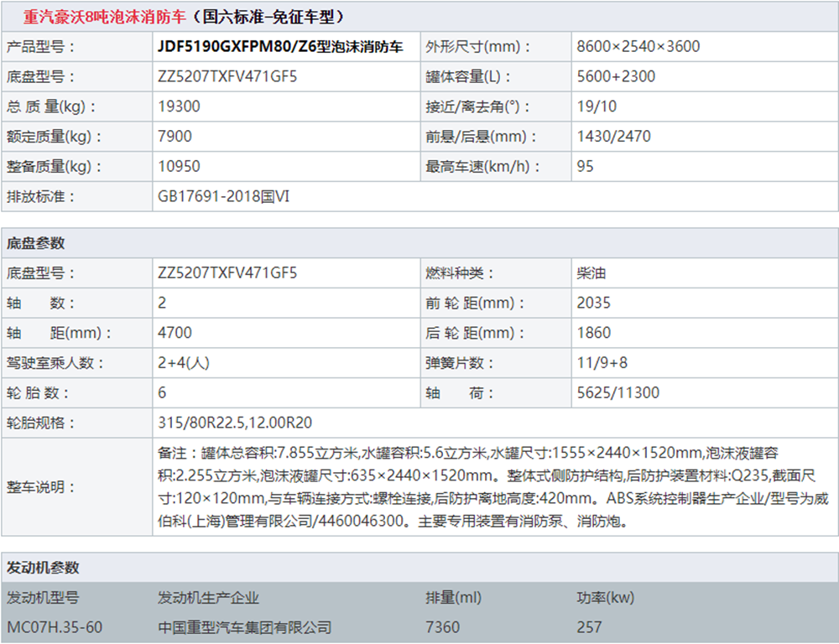Select front track value 2035
The image size is (839, 644).
pyautogui.click(x=593, y=303)
